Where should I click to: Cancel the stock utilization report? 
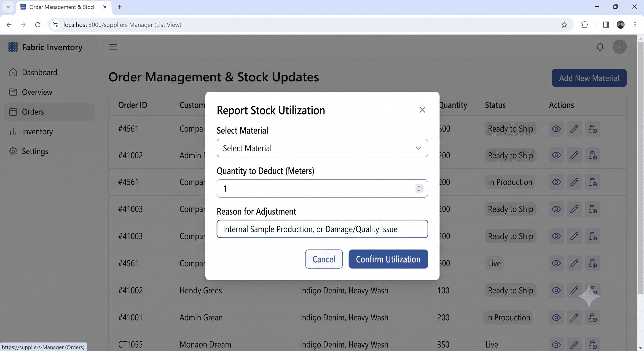tap(324, 259)
